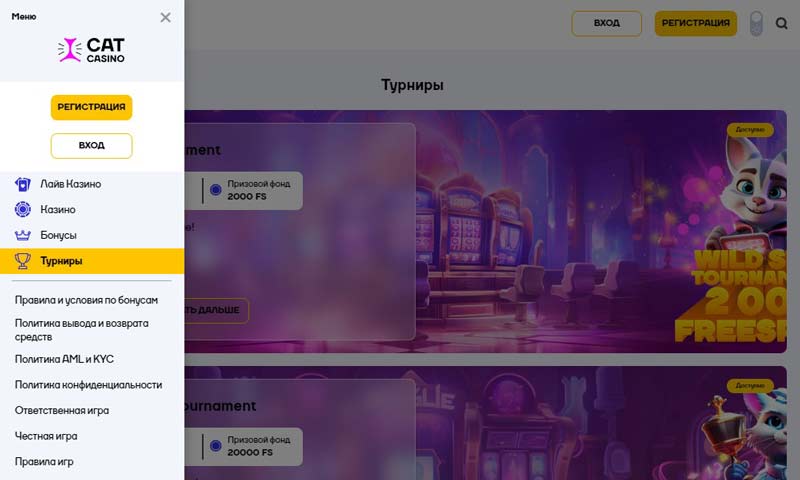Click the Доступно badge on first tournament

pyautogui.click(x=750, y=130)
